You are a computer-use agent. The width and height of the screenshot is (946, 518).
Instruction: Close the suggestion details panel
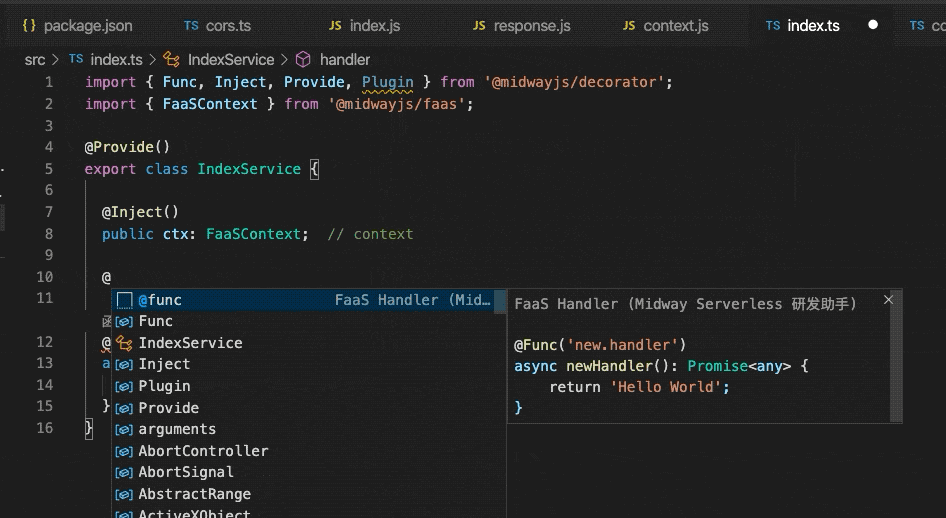pos(888,300)
